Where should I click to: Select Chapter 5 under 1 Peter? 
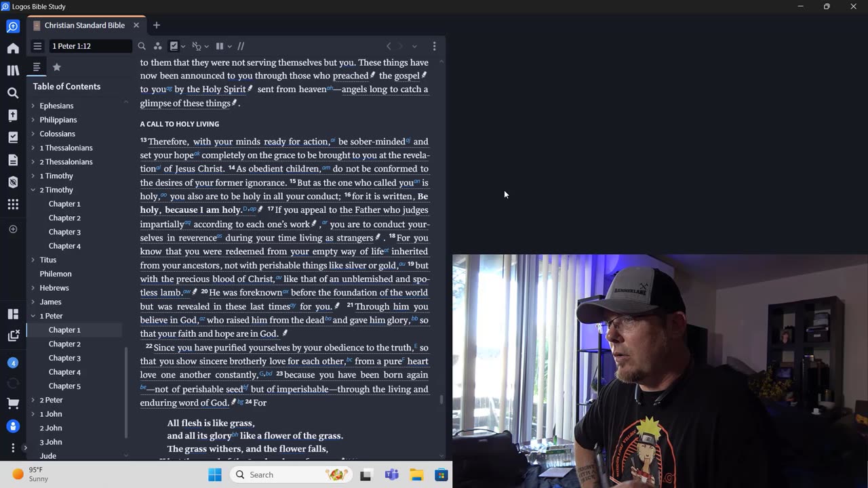click(64, 386)
